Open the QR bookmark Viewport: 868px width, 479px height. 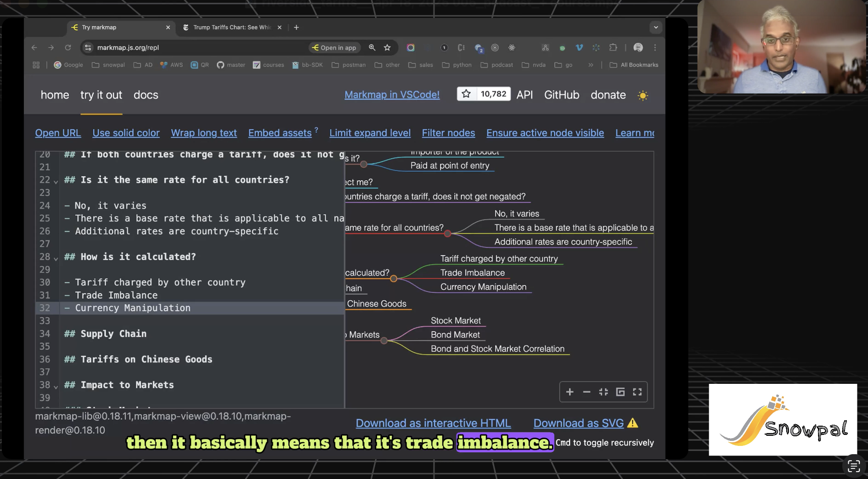coord(200,65)
